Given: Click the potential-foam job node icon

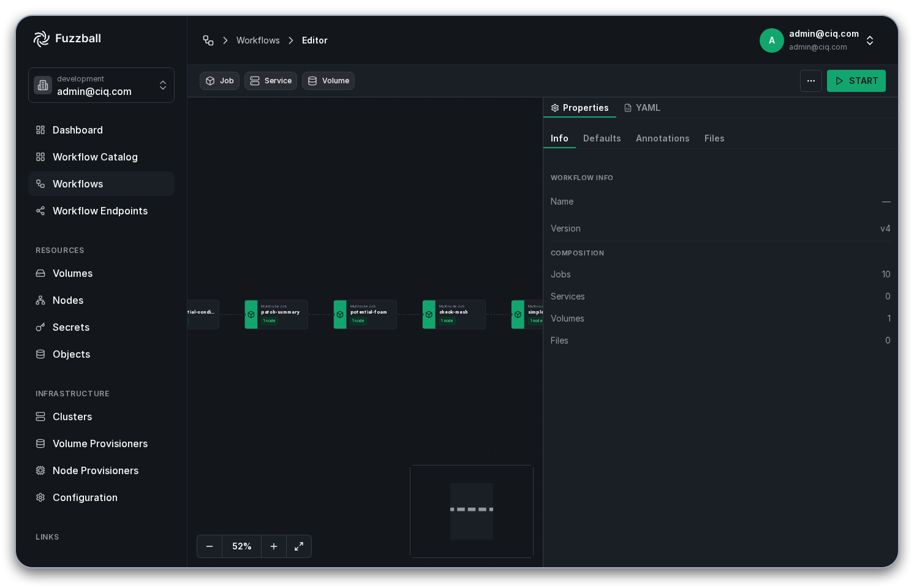Looking at the screenshot, I should (340, 314).
